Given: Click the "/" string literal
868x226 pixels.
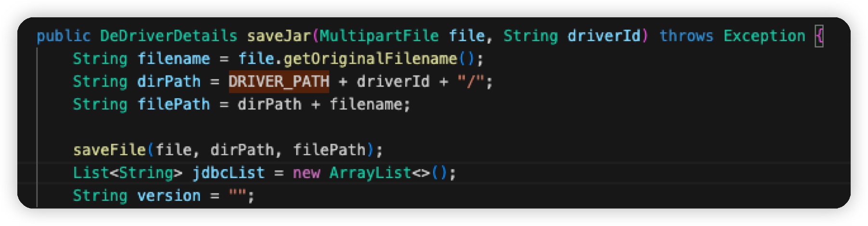Looking at the screenshot, I should coord(471,81).
